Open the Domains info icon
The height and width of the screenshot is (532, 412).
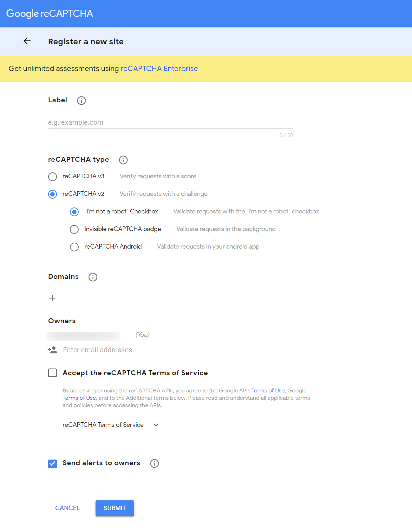93,277
